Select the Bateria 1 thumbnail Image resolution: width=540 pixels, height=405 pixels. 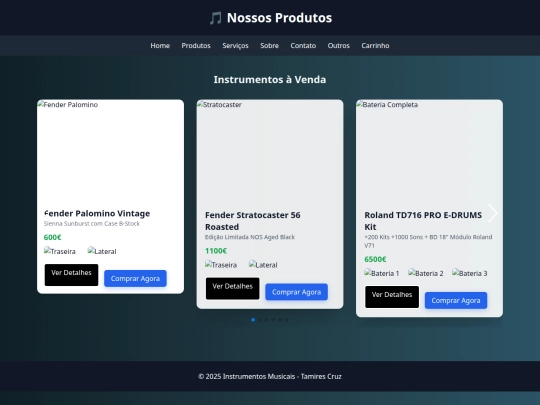[x=382, y=273]
